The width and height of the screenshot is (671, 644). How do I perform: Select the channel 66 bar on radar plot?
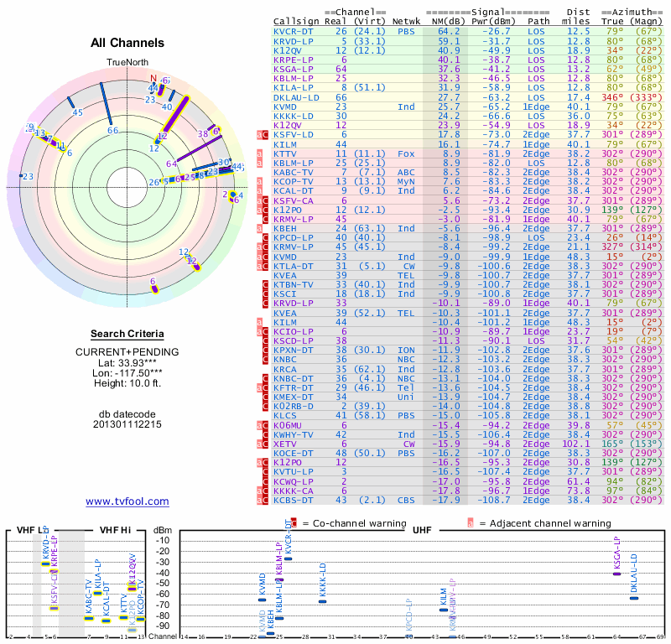point(106,105)
